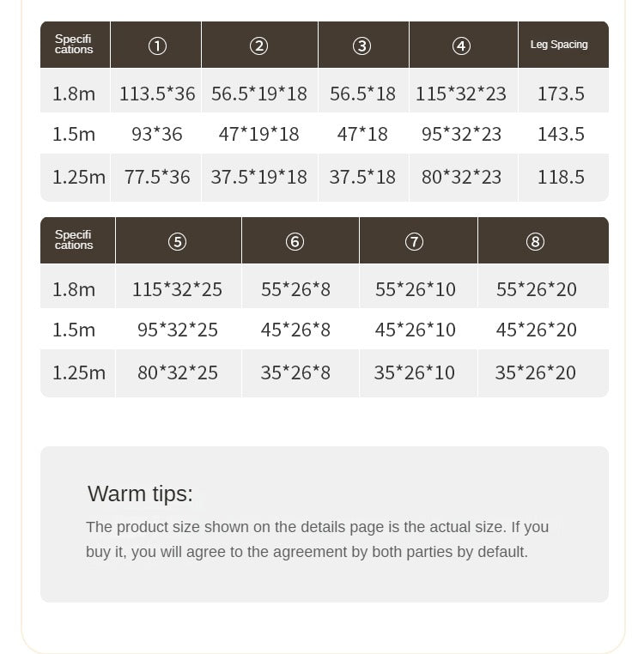Select the circled number 8 header icon
This screenshot has height=654, width=644.
536,242
